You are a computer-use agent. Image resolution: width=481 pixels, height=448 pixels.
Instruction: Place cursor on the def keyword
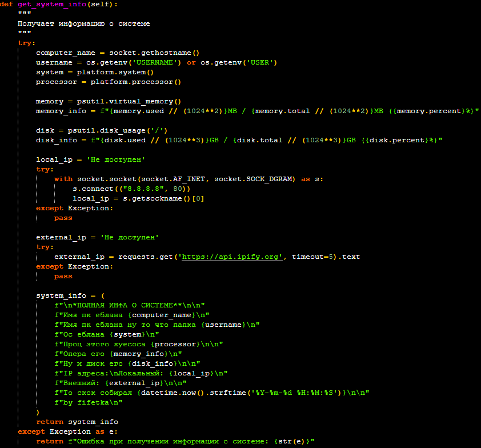(7, 4)
